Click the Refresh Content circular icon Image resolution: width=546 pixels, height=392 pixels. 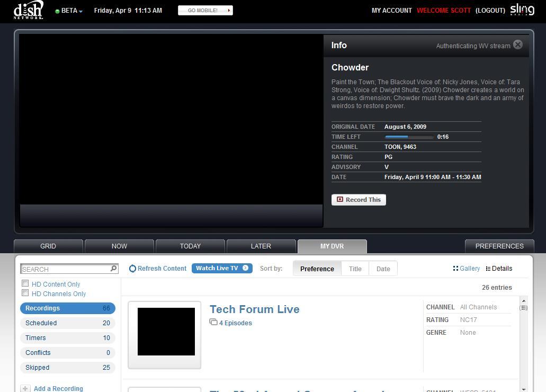132,269
